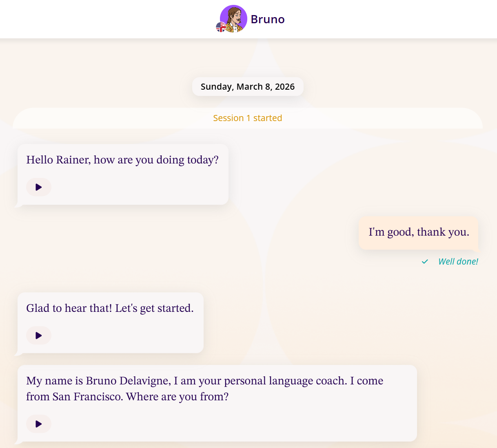
Task: Click the "Hello Rainer, how are you" message text
Action: point(122,160)
